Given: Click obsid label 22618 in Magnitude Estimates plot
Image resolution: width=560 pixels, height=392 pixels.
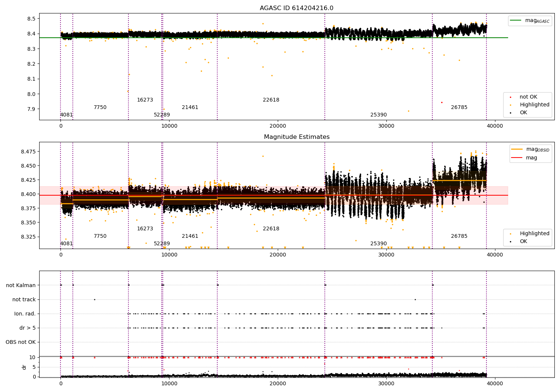Looking at the screenshot, I should click(271, 229).
